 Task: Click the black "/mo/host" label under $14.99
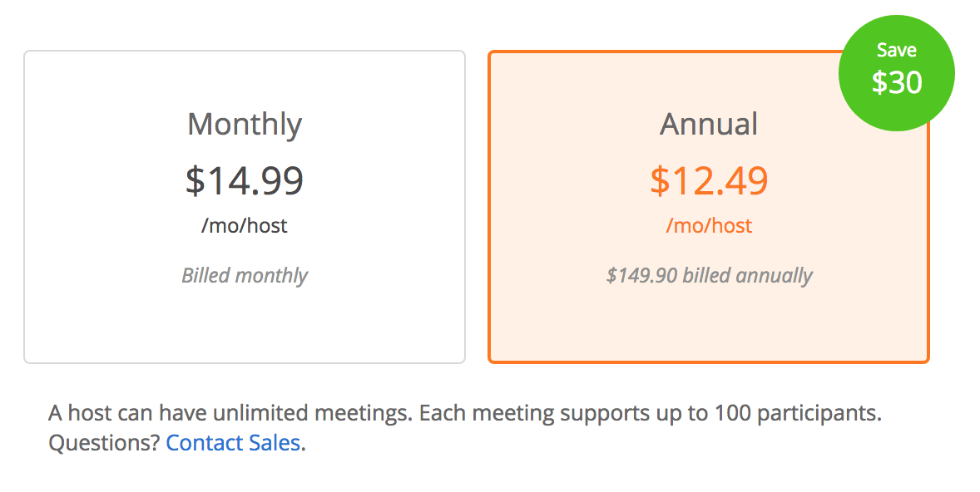pyautogui.click(x=244, y=225)
